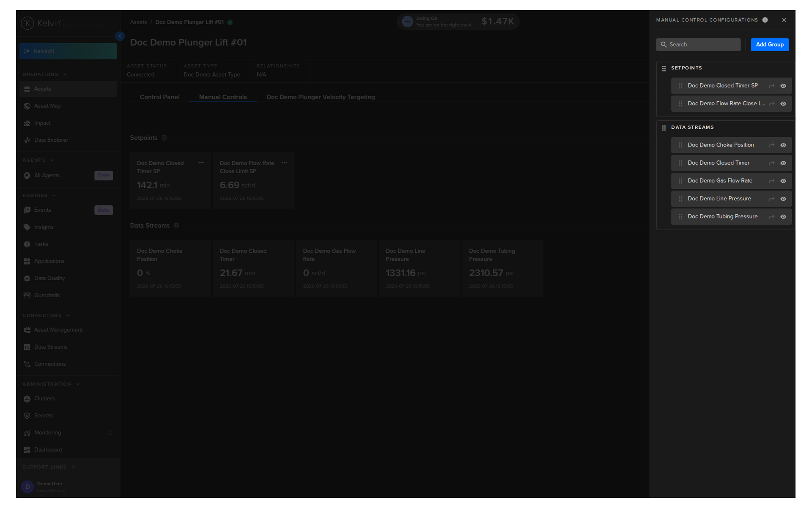Click the Assets breadcrumb link
812x508 pixels.
point(138,22)
